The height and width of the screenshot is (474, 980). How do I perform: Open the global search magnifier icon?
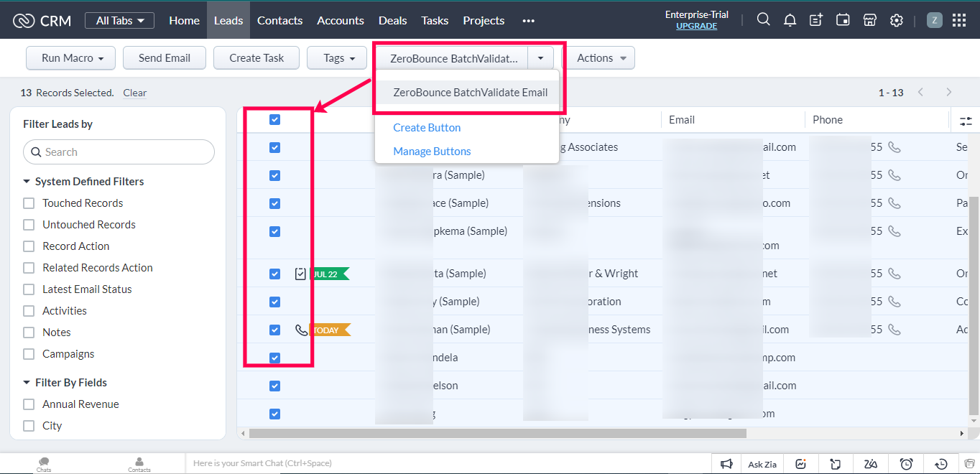coord(764,20)
